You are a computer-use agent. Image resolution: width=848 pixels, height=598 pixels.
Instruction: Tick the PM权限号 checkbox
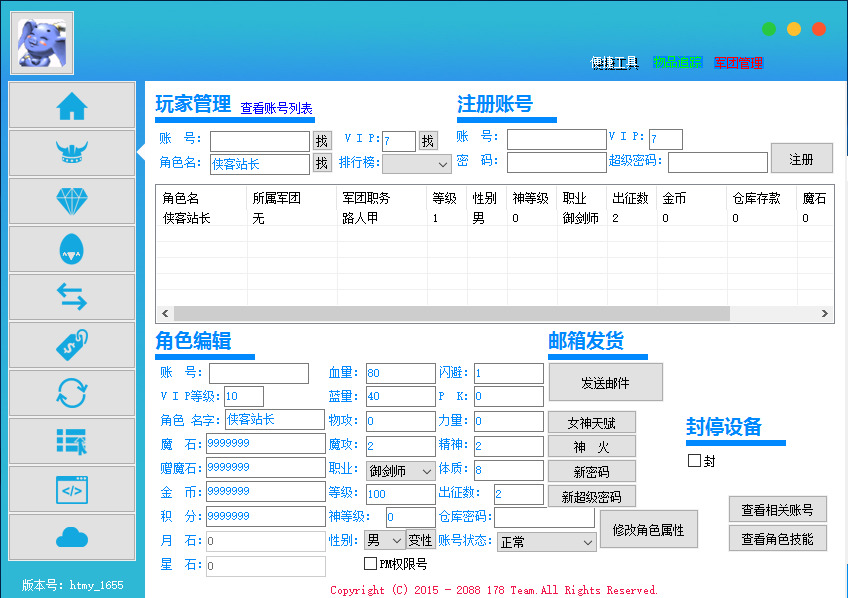point(370,564)
